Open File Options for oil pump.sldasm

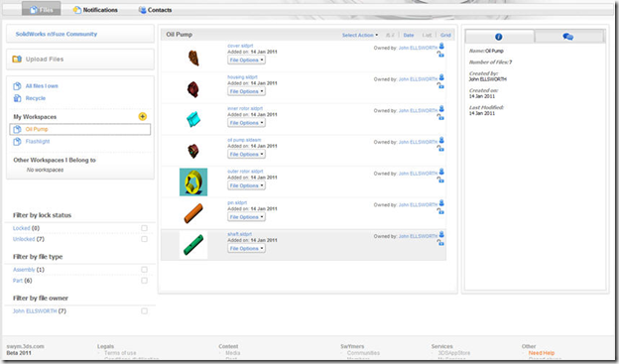click(246, 154)
